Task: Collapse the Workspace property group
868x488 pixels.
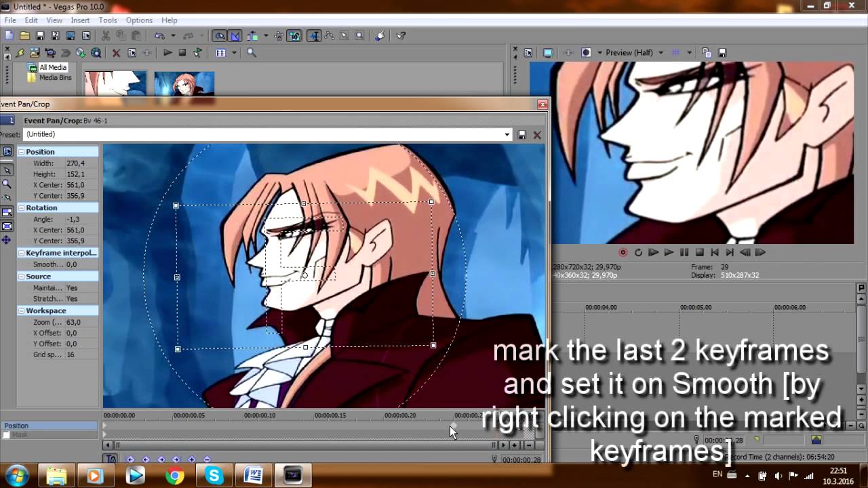Action: 21,310
